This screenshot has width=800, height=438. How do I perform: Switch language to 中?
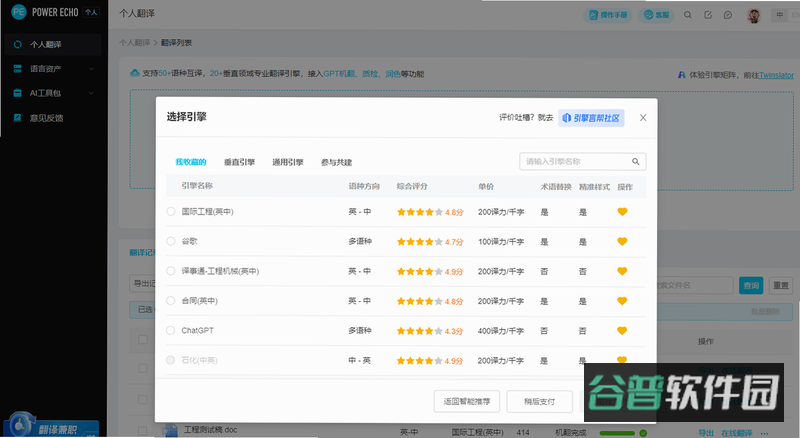780,15
